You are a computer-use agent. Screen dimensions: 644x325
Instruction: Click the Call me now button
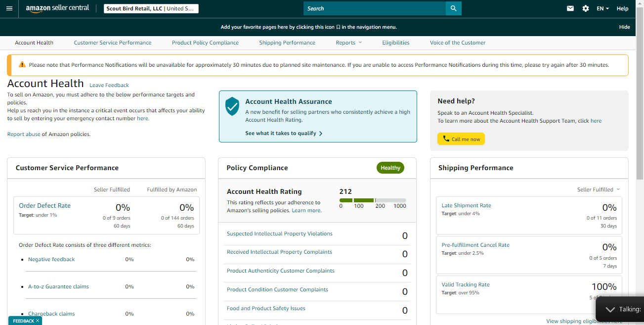coord(461,139)
